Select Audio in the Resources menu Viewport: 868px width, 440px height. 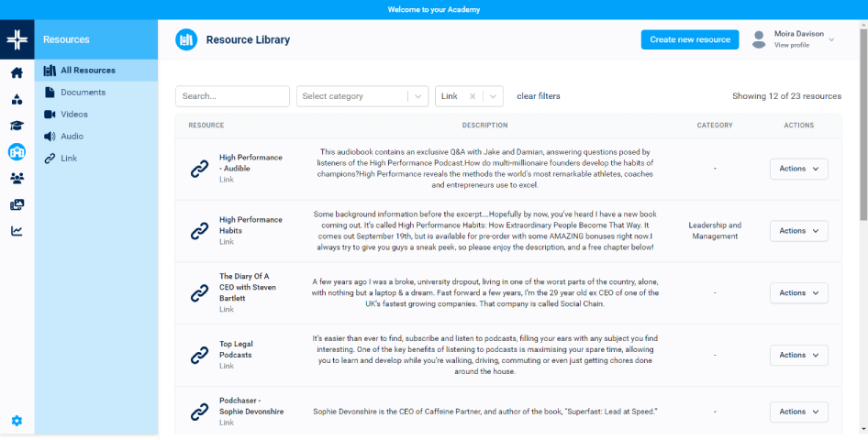[72, 137]
